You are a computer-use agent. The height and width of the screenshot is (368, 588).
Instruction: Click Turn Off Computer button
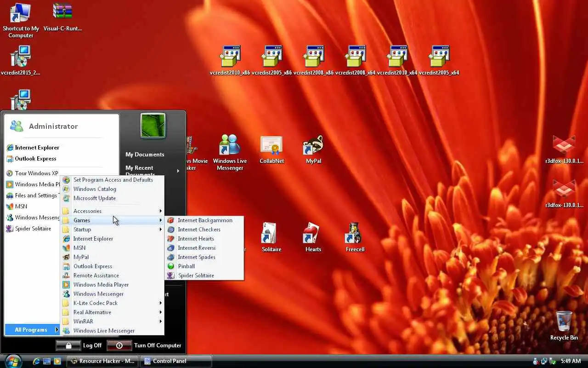click(x=145, y=345)
